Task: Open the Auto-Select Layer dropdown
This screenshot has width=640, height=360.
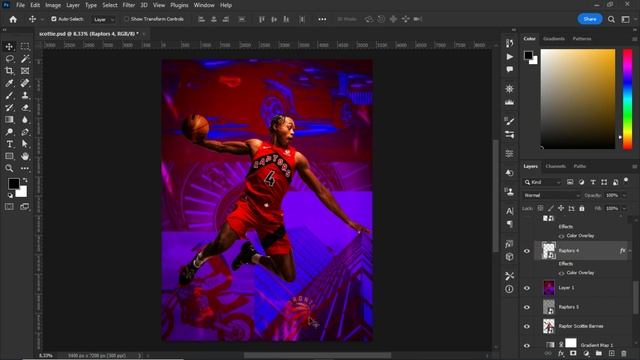Action: [x=103, y=19]
